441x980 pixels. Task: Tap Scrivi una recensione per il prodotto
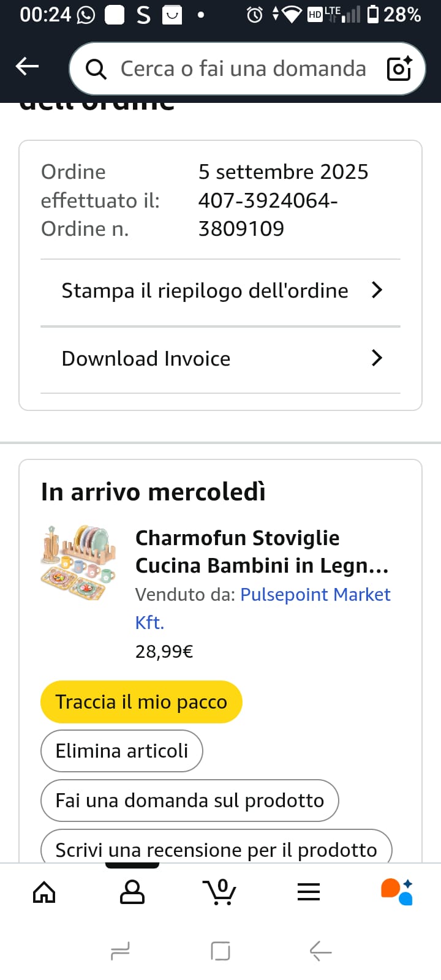click(216, 848)
